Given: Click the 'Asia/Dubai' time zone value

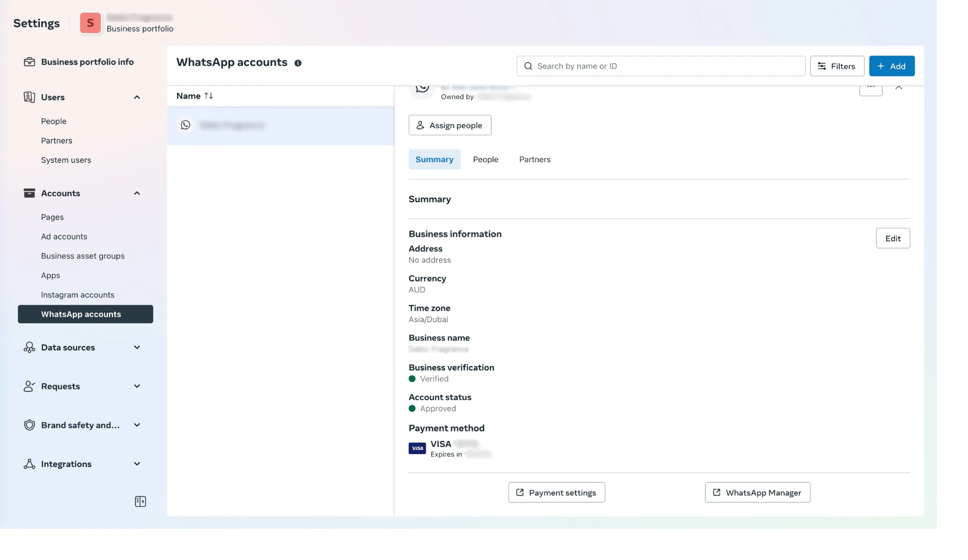Looking at the screenshot, I should tap(428, 319).
